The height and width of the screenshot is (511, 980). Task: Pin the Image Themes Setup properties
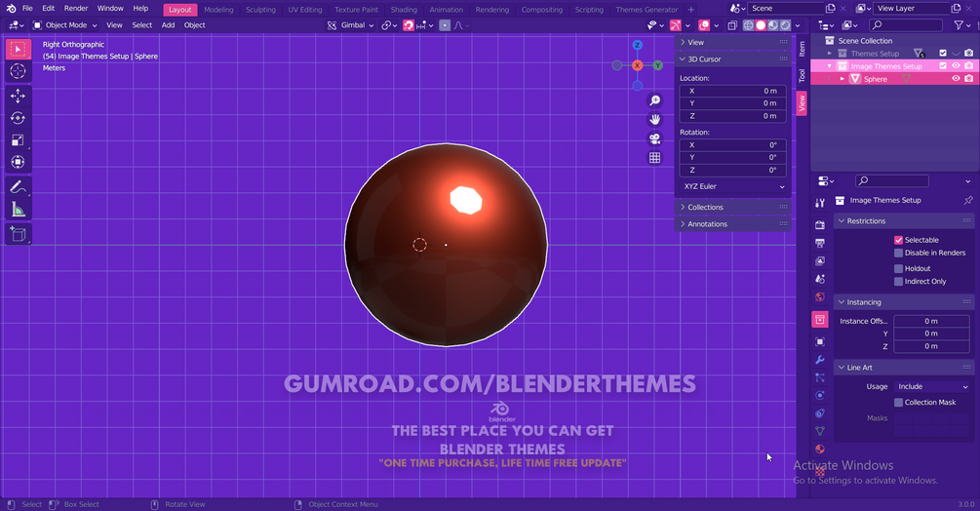[x=968, y=201]
